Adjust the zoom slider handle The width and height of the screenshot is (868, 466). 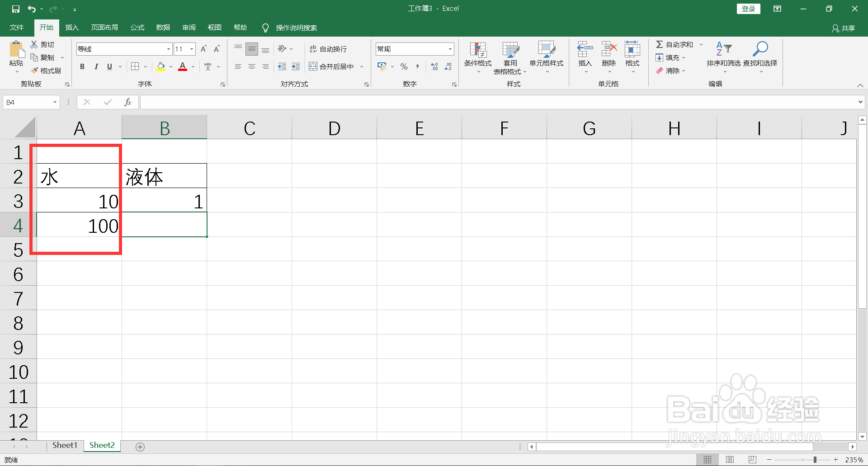coord(815,460)
